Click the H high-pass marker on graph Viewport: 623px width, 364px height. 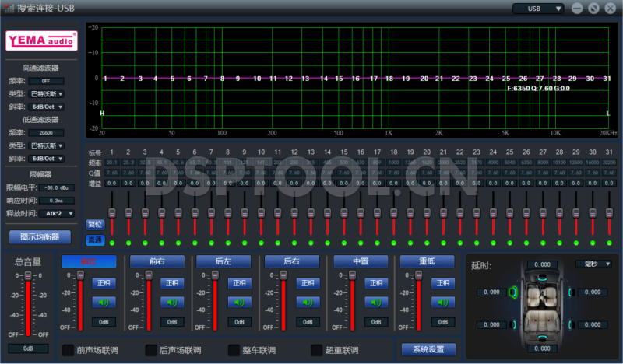(x=102, y=113)
